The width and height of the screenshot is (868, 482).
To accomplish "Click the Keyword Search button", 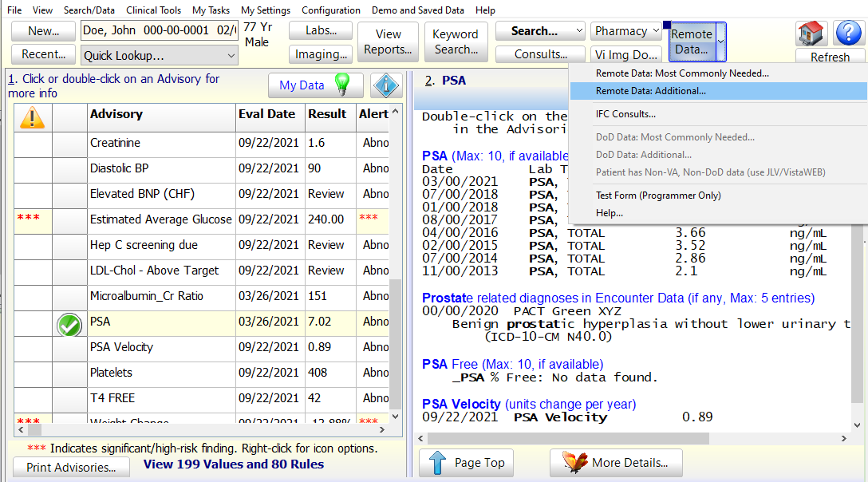I will [456, 41].
